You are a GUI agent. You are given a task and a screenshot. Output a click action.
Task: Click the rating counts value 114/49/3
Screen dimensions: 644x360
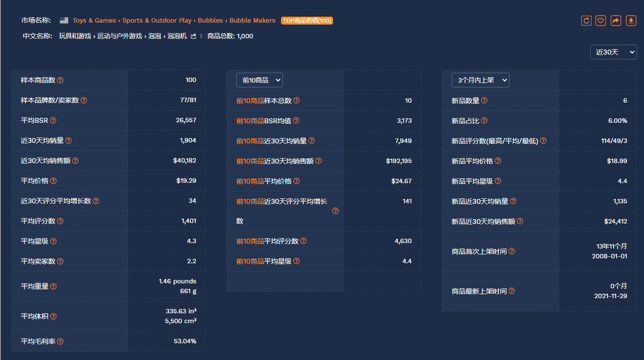614,141
